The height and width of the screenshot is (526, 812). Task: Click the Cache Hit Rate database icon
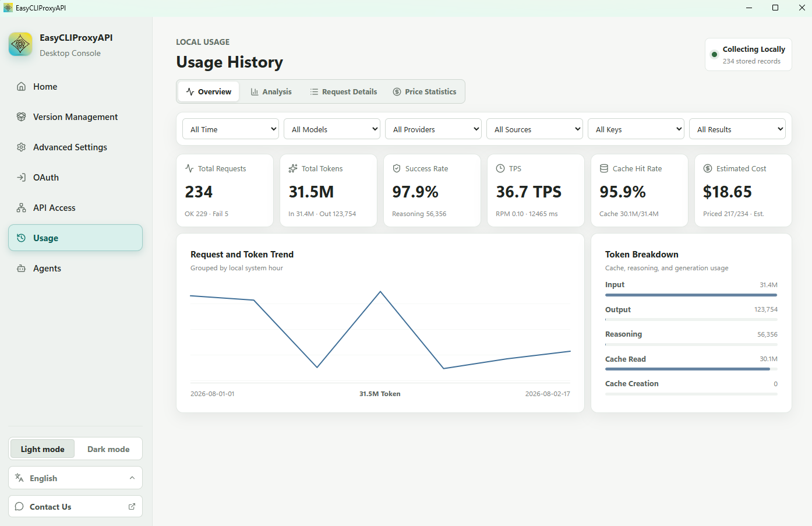point(604,168)
